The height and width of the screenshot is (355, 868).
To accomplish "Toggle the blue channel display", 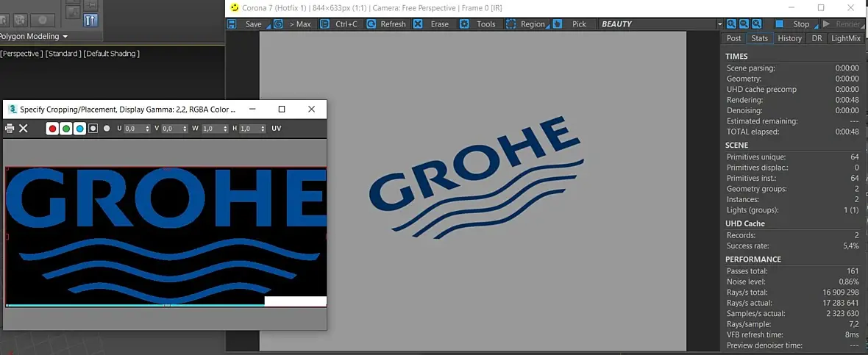I will [79, 129].
